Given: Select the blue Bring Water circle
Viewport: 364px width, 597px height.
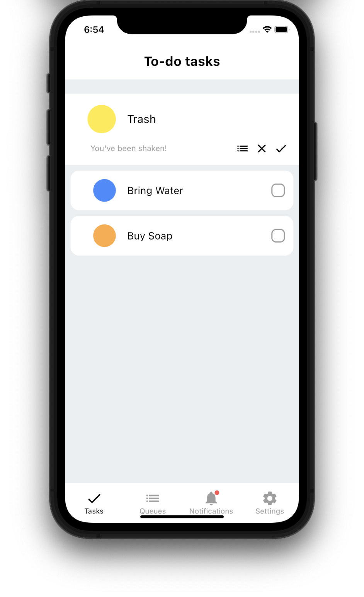Looking at the screenshot, I should [x=105, y=190].
